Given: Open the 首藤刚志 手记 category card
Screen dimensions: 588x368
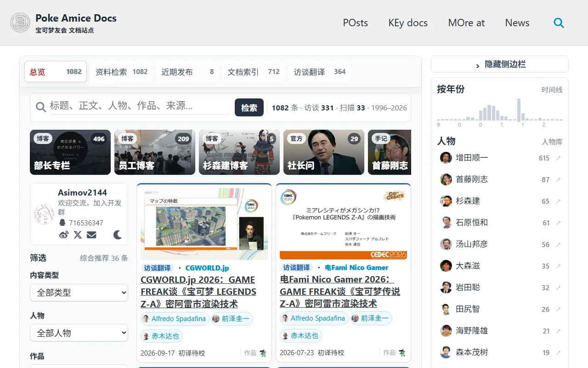Looking at the screenshot, I should (390, 152).
